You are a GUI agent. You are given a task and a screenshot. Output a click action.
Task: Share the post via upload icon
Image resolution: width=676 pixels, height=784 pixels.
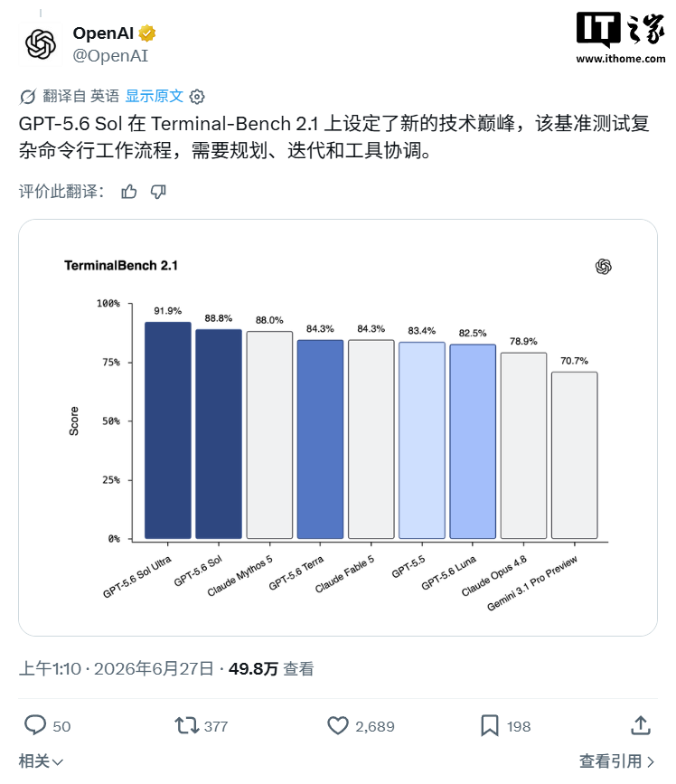click(641, 725)
